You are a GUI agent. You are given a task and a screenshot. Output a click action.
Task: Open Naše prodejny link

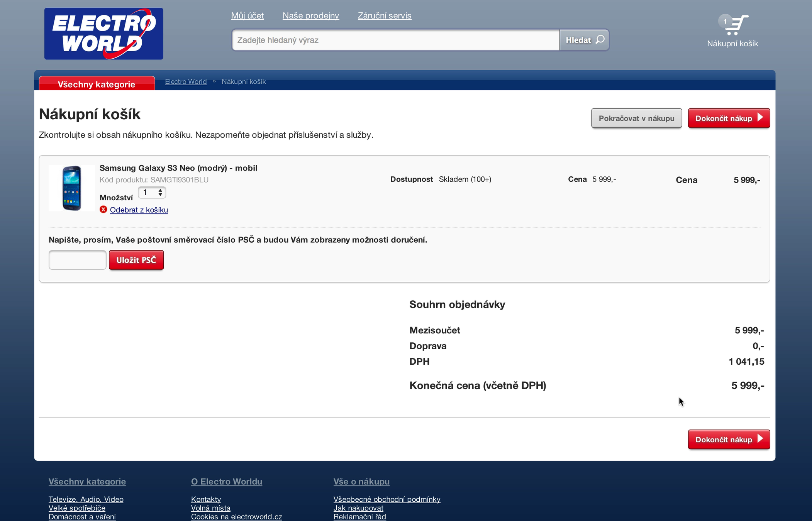coord(311,16)
